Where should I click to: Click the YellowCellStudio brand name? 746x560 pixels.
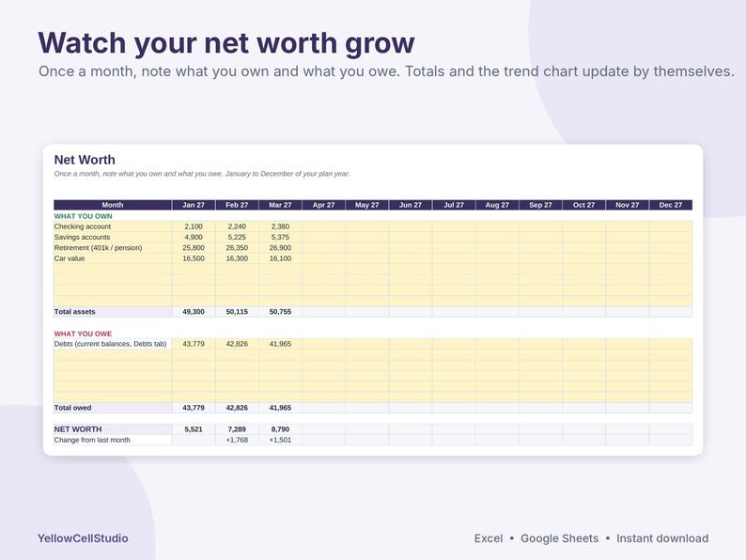(83, 538)
